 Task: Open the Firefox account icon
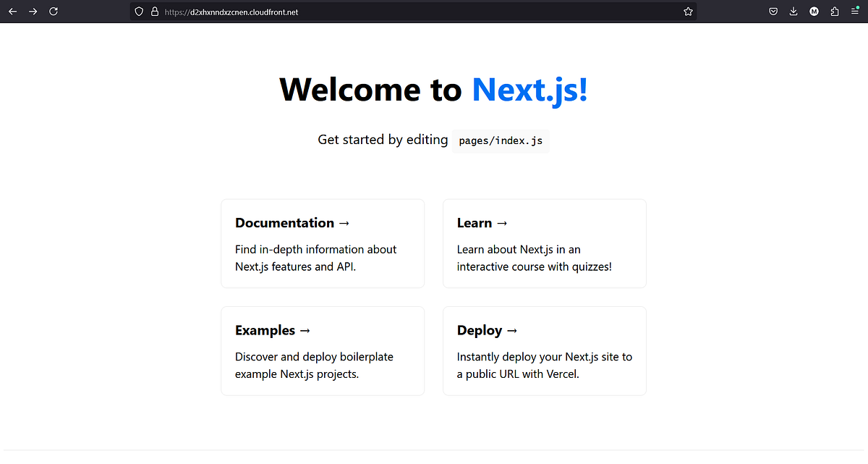pos(814,12)
